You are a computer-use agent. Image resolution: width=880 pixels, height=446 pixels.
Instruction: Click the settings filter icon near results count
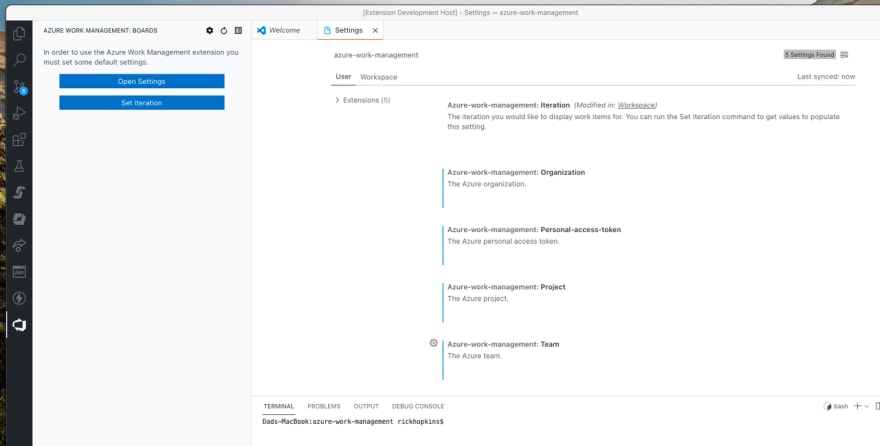[x=845, y=55]
